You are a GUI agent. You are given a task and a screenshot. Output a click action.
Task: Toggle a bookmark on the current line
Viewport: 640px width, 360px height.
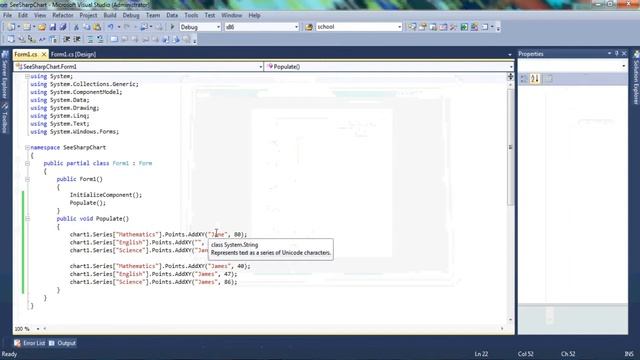(114, 39)
